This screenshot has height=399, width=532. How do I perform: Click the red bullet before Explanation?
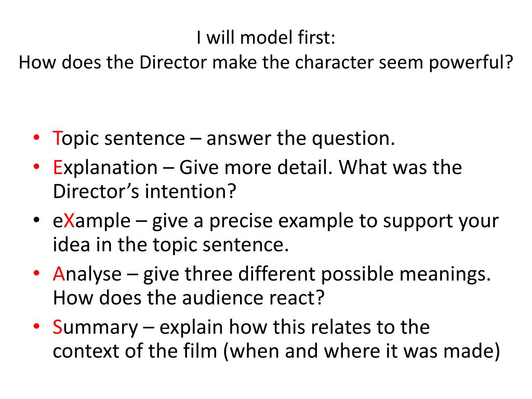37,167
